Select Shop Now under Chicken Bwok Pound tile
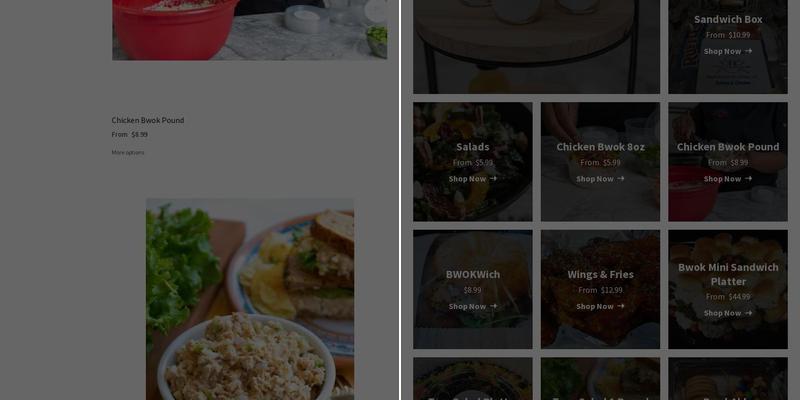Screen dimensions: 800x400 pyautogui.click(x=722, y=179)
